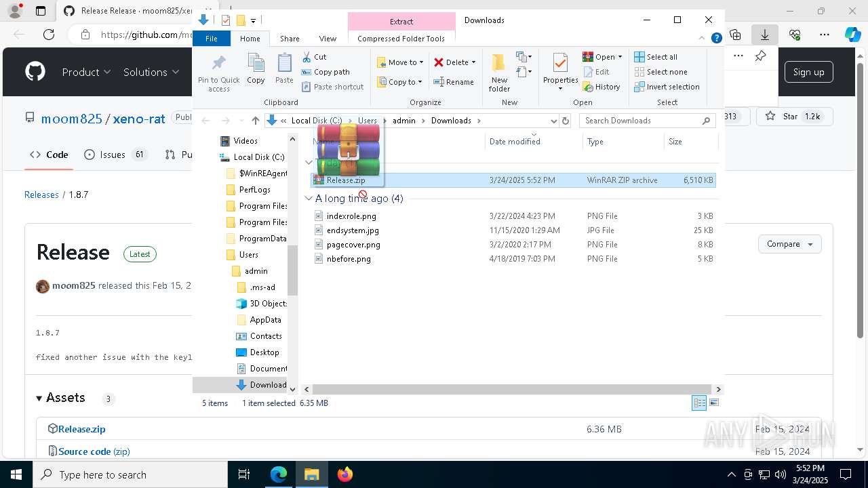Click the GitHub logo in browser

(35, 72)
